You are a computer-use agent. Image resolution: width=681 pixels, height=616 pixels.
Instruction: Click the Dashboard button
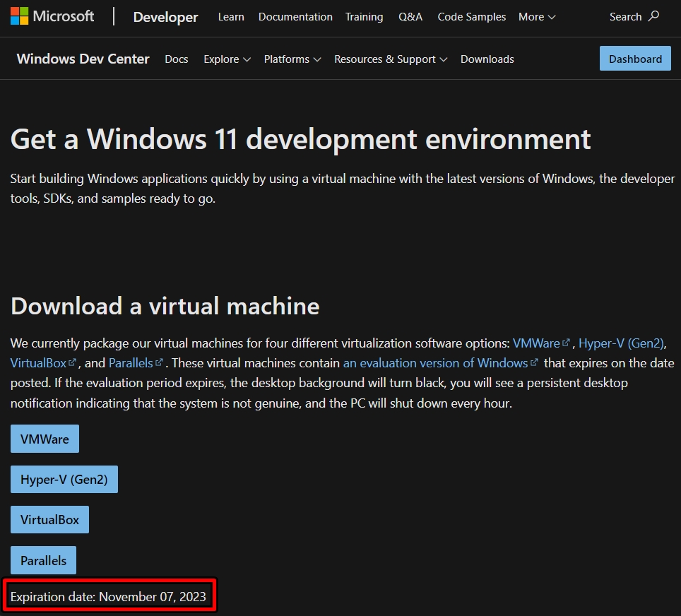click(635, 58)
